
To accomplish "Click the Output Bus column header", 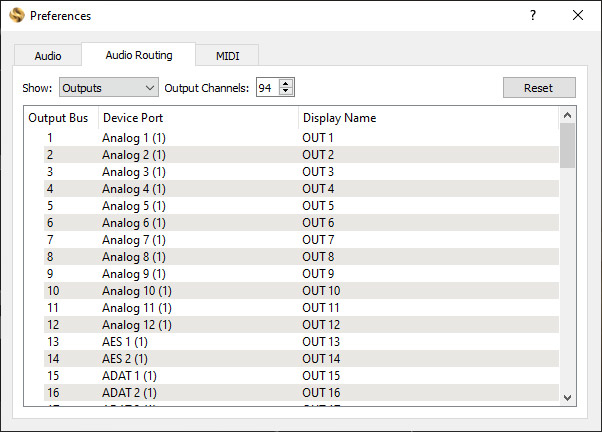I will [x=58, y=118].
